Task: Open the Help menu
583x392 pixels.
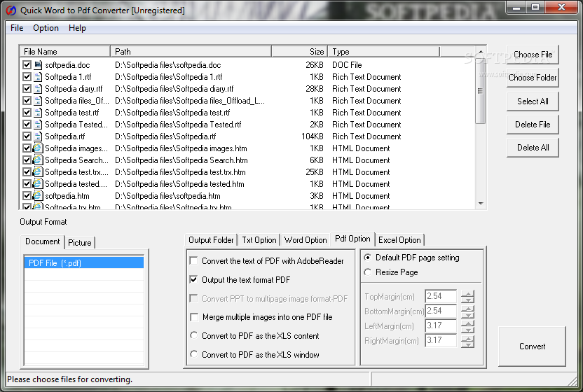Action: click(x=77, y=28)
